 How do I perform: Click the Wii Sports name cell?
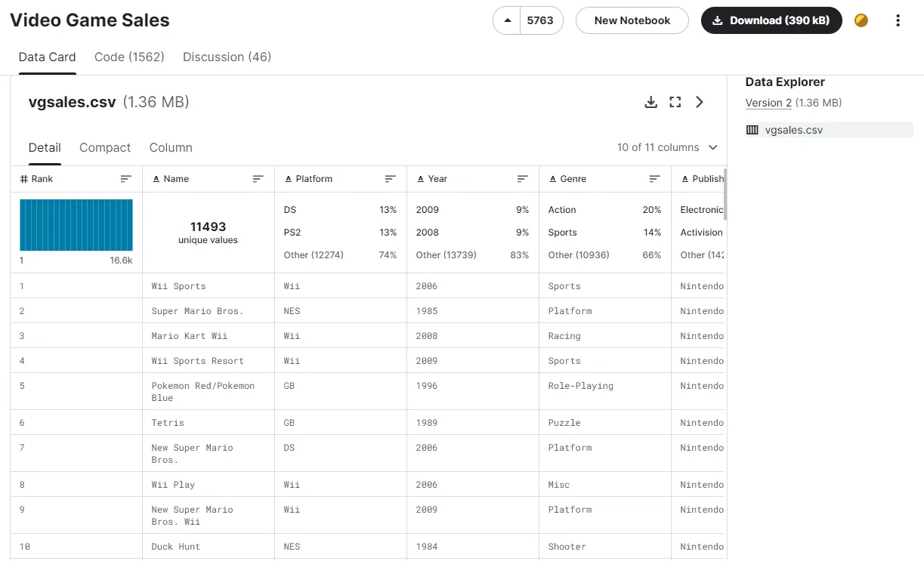[209, 286]
